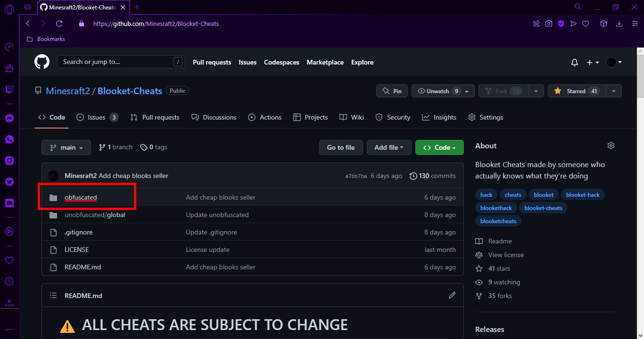Open History clock icon in sidebar
Image resolution: width=644 pixels, height=339 pixels.
(9, 281)
